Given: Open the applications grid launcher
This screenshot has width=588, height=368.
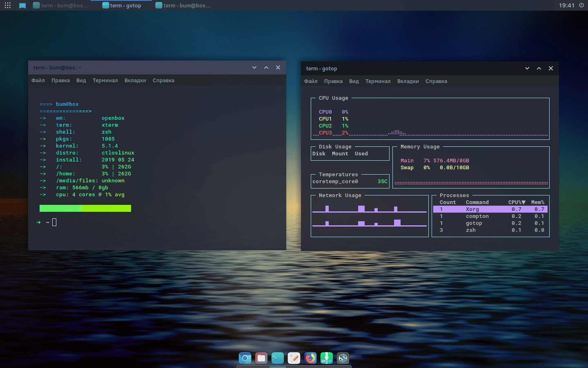Looking at the screenshot, I should [x=8, y=5].
